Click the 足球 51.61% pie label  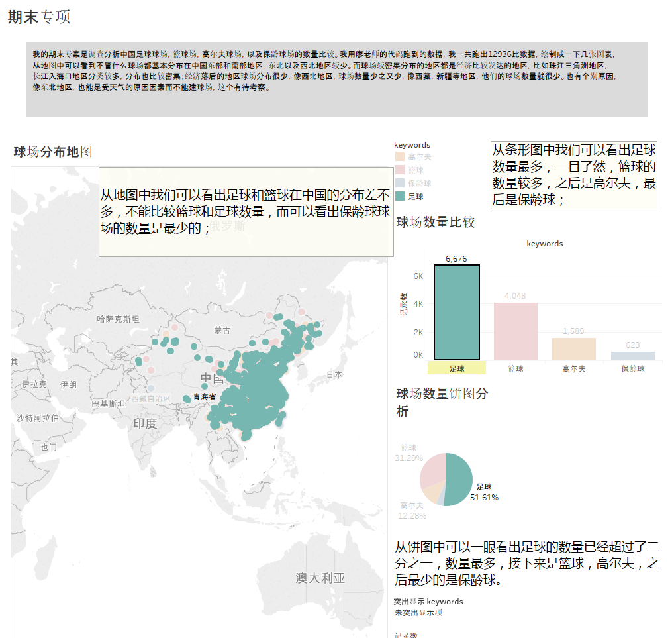[484, 492]
